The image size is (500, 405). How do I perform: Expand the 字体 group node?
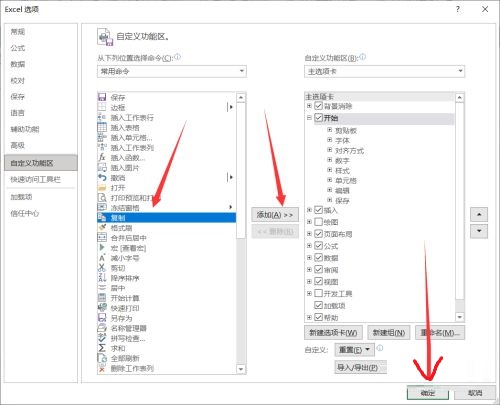coord(330,140)
